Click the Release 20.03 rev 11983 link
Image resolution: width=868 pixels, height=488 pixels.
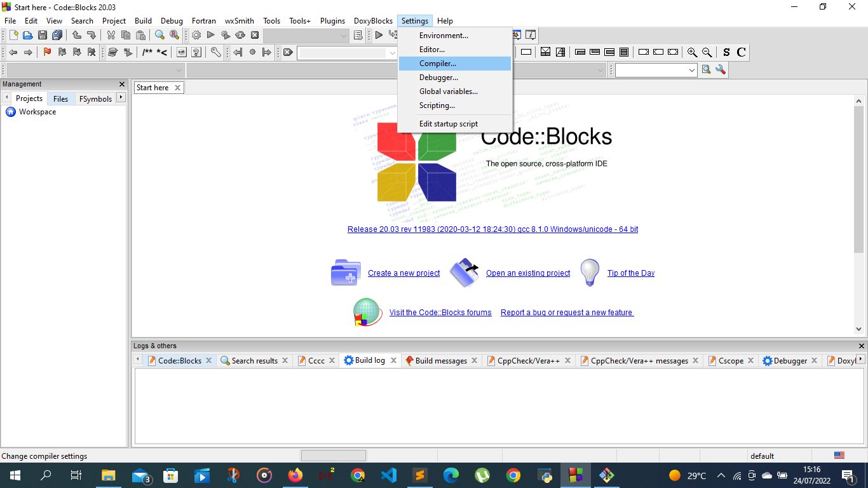point(492,229)
